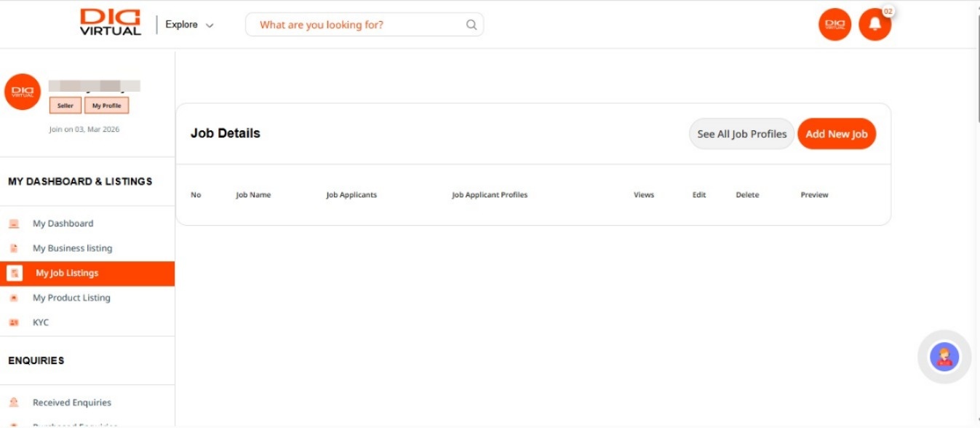Click the Explore chevron arrow
This screenshot has width=980, height=428.
210,25
